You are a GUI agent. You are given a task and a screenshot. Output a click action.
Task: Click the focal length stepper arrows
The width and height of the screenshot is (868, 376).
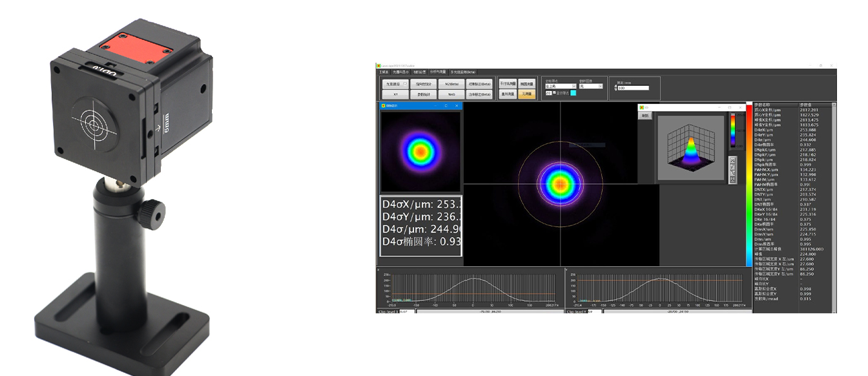point(616,88)
